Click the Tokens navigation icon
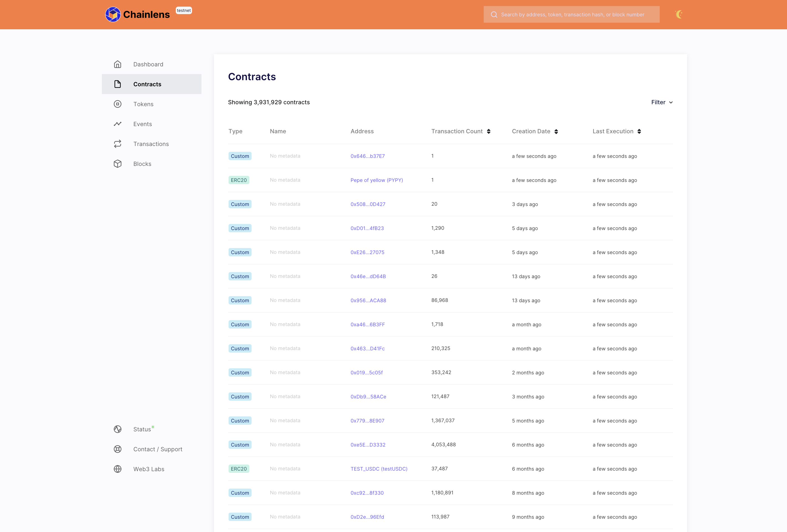787x532 pixels. (x=118, y=104)
